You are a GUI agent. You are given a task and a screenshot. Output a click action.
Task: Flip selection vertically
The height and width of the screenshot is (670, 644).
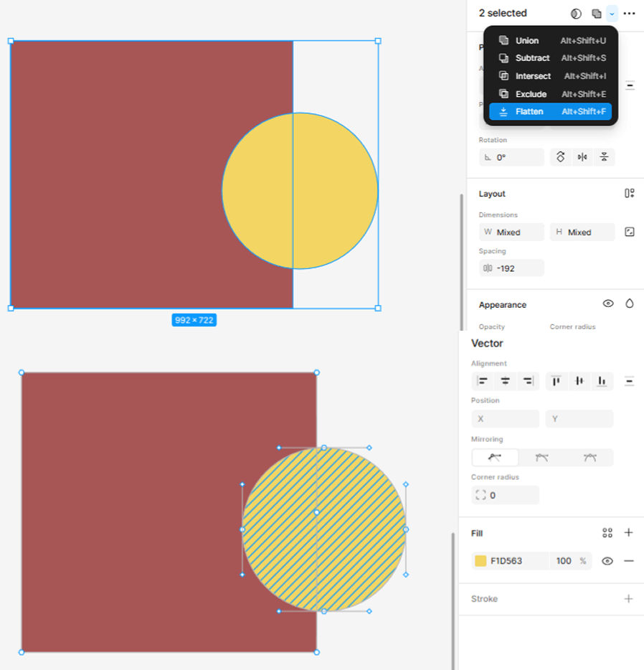click(x=605, y=157)
